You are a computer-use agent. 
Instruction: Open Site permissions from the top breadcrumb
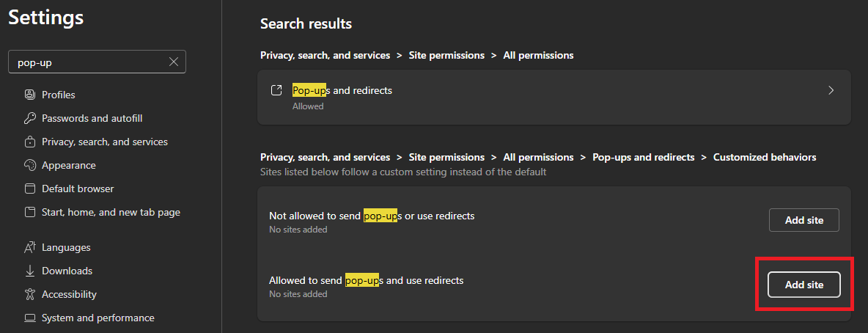point(446,55)
